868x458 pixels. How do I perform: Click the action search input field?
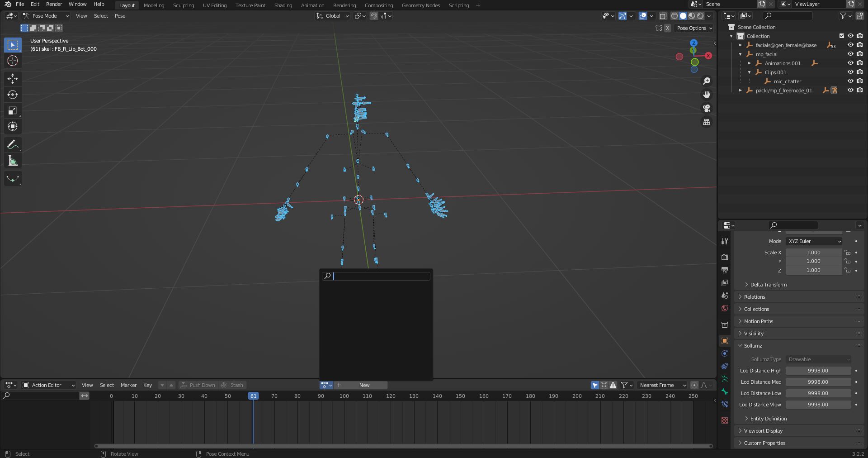[x=376, y=276]
